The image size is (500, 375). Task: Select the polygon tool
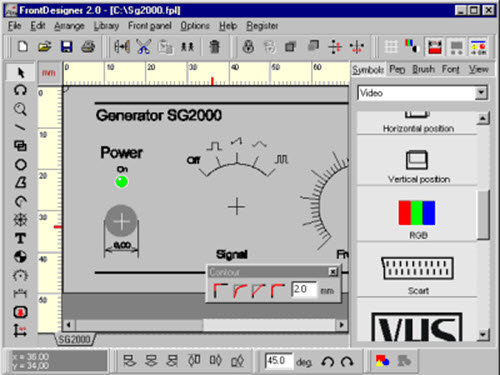click(20, 183)
